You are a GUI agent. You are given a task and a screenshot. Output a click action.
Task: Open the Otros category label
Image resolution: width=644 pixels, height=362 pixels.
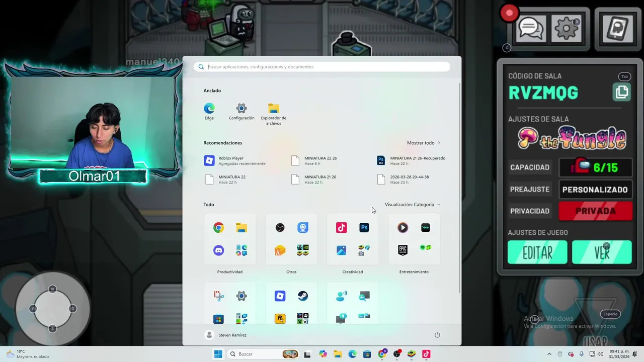291,272
